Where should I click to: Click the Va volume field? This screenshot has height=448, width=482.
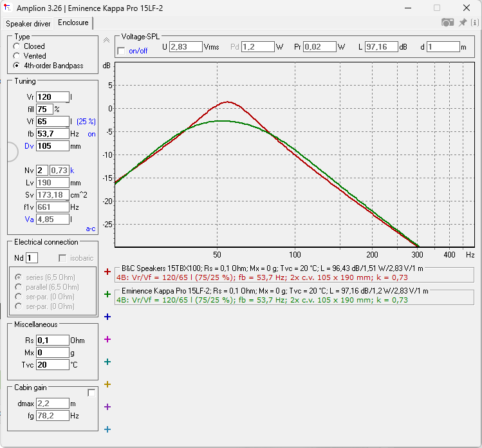pos(53,219)
